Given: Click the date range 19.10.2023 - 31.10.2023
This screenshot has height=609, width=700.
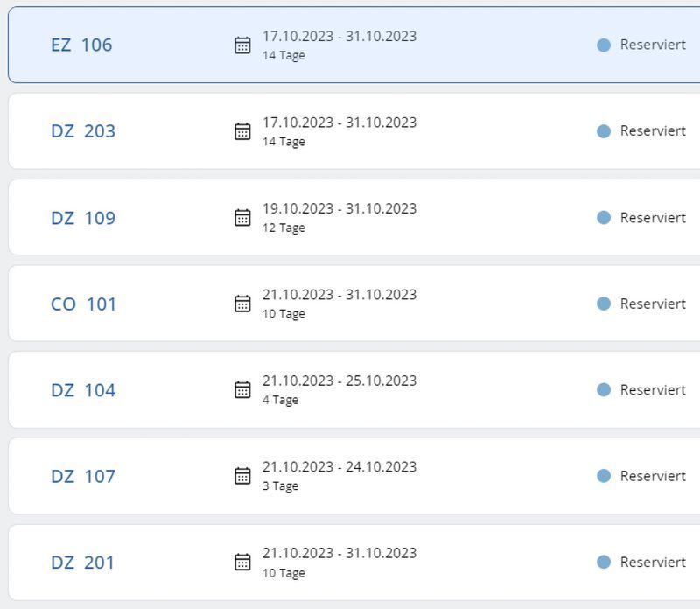Looking at the screenshot, I should coord(339,209).
